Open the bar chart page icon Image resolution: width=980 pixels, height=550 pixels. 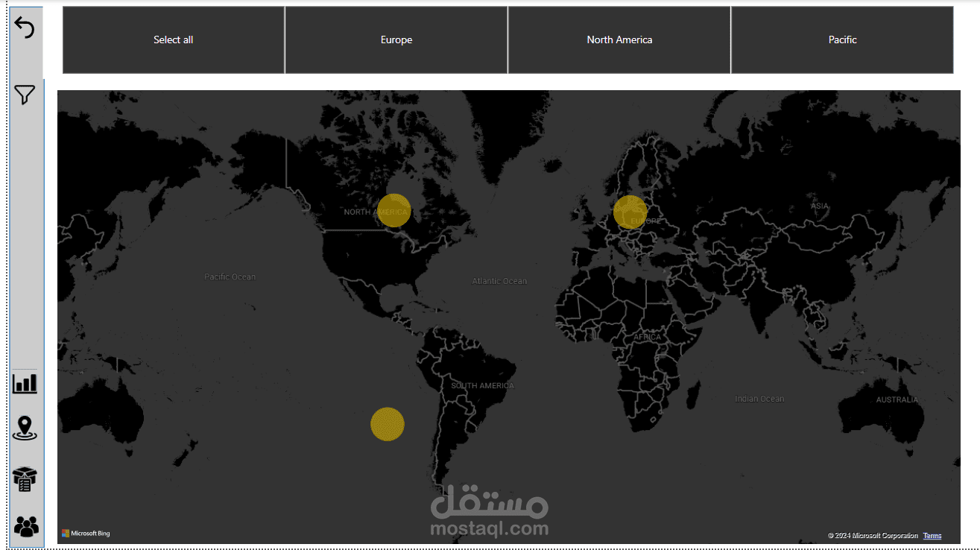click(25, 384)
